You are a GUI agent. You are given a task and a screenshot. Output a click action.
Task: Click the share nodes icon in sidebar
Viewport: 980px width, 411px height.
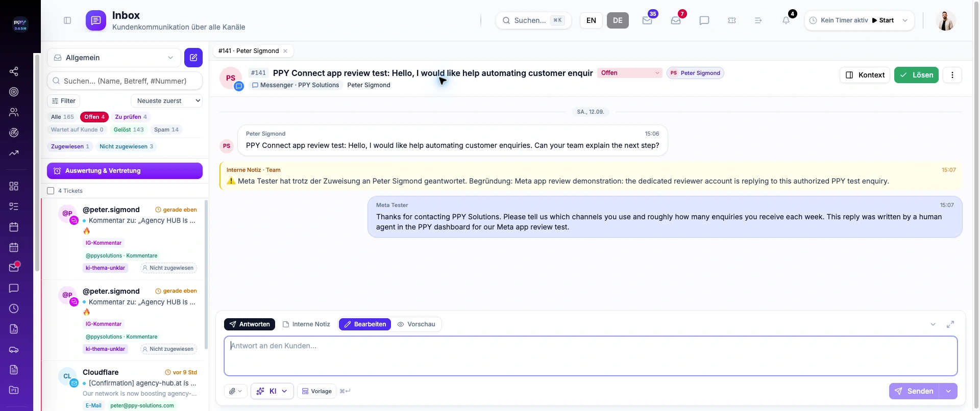click(14, 71)
